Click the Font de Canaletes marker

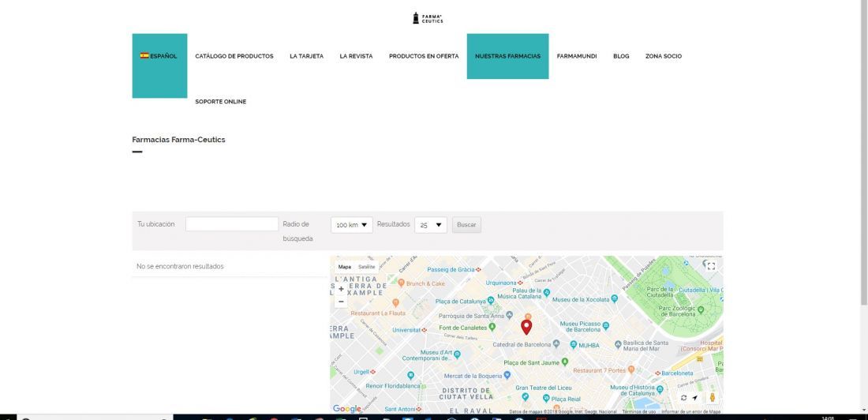click(492, 328)
